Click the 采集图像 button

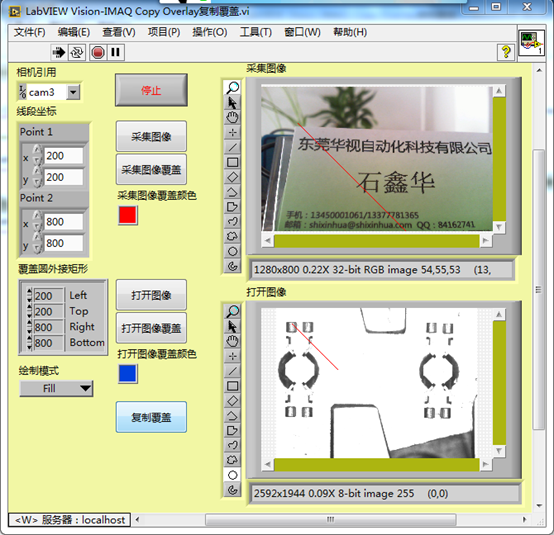coord(151,136)
